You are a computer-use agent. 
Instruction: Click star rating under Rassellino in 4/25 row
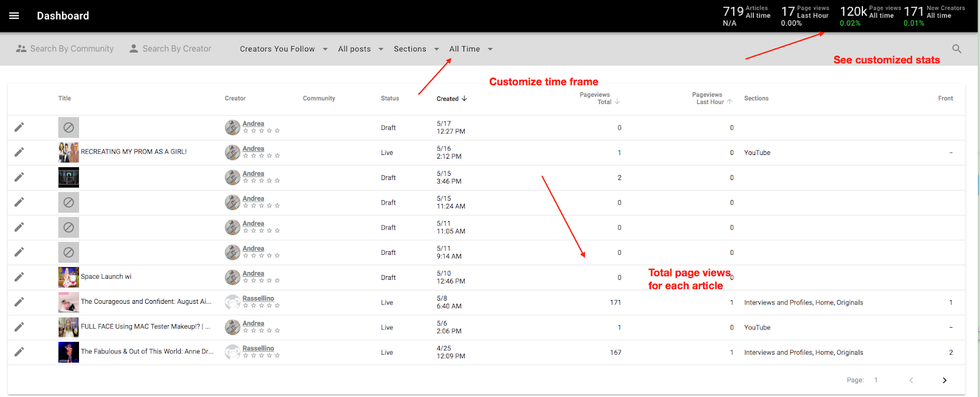[x=261, y=355]
